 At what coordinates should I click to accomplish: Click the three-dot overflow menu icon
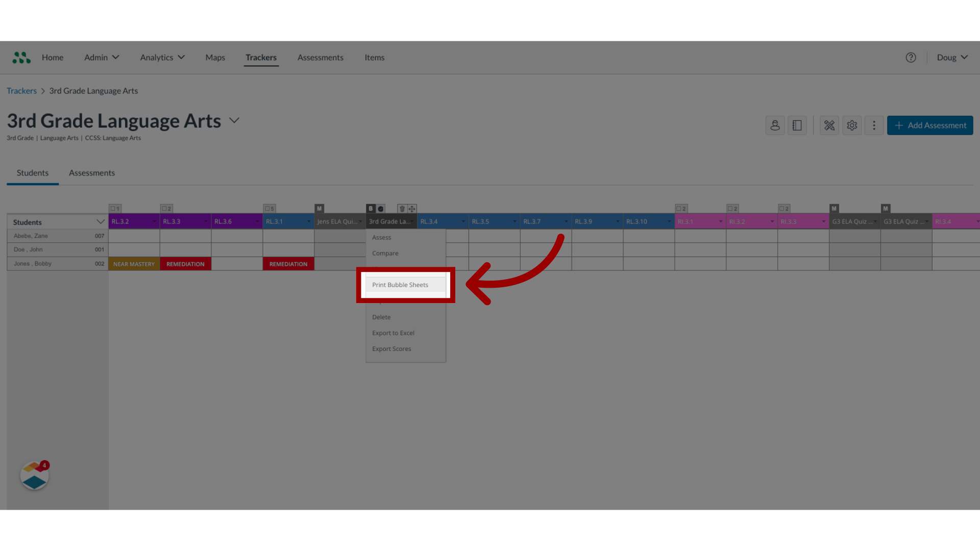[x=874, y=125]
